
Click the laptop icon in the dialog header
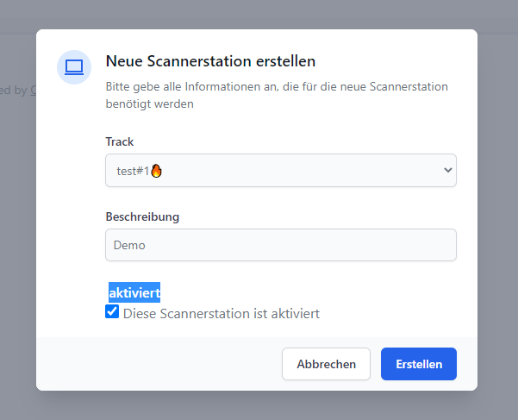(74, 67)
